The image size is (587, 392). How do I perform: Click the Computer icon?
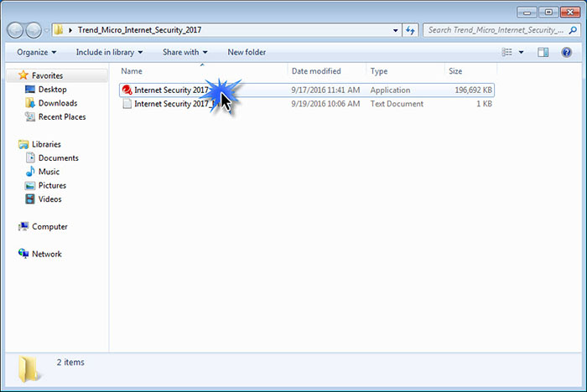coord(23,226)
